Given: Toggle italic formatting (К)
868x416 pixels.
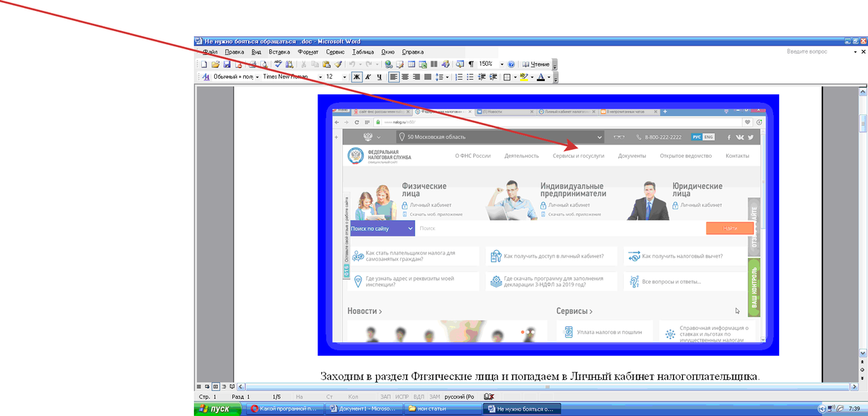Looking at the screenshot, I should click(368, 77).
